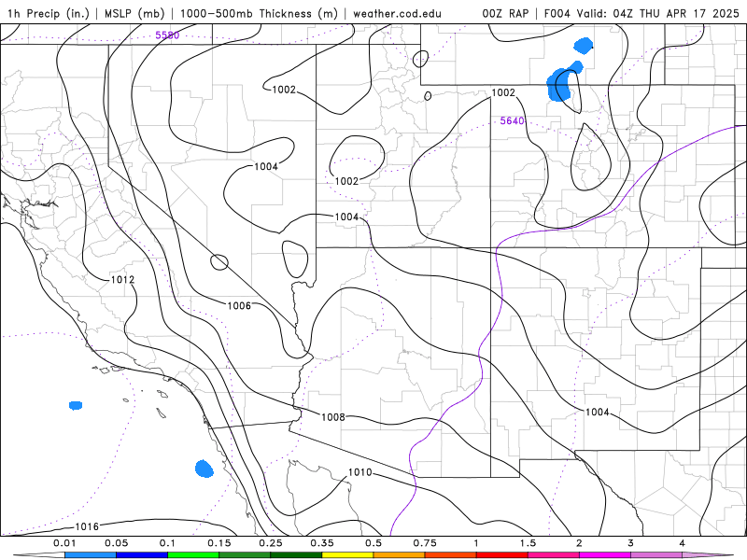The image size is (747, 560).
Task: Click the 1012 isobar label
Action: (122, 279)
